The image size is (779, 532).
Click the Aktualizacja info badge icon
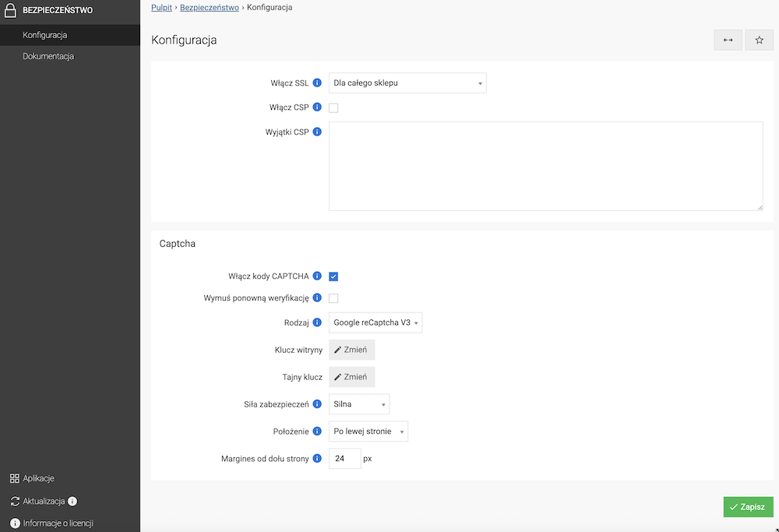click(x=72, y=502)
